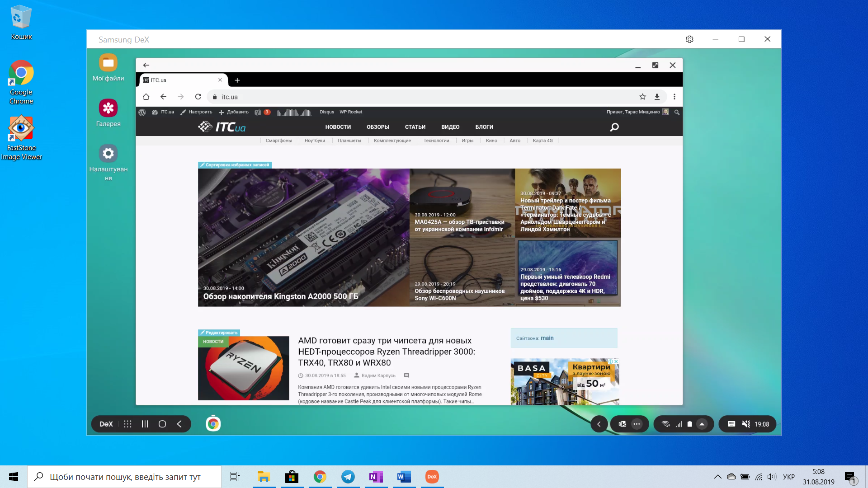Screen dimensions: 868x488
Task: Open Terminator: Dark Fate trailer tile
Action: click(x=568, y=203)
